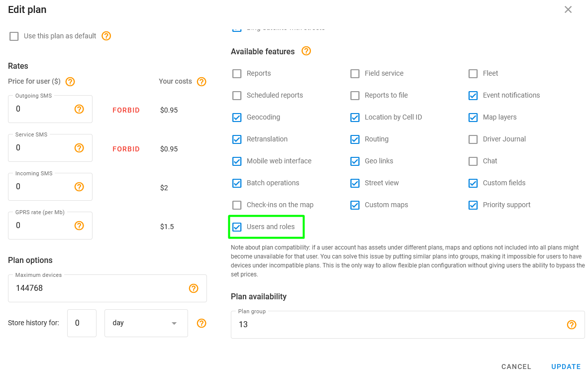This screenshot has width=588, height=377.
Task: Click the Maximum devices help icon
Action: pos(194,288)
